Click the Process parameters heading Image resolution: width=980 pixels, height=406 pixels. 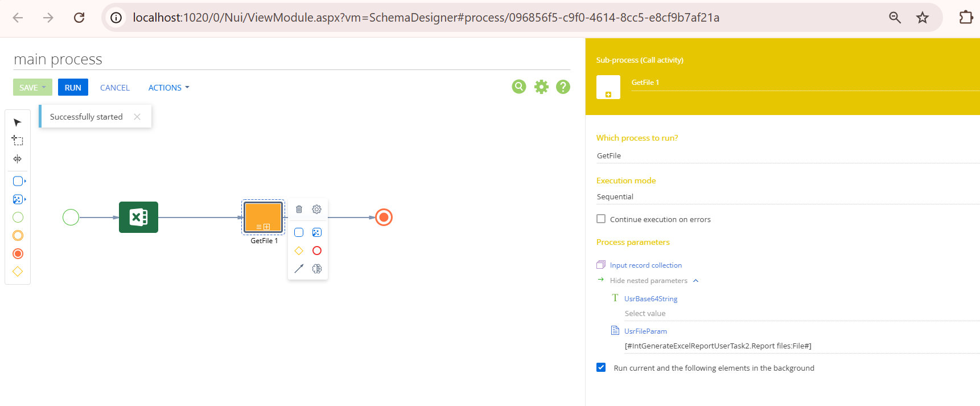click(x=633, y=242)
